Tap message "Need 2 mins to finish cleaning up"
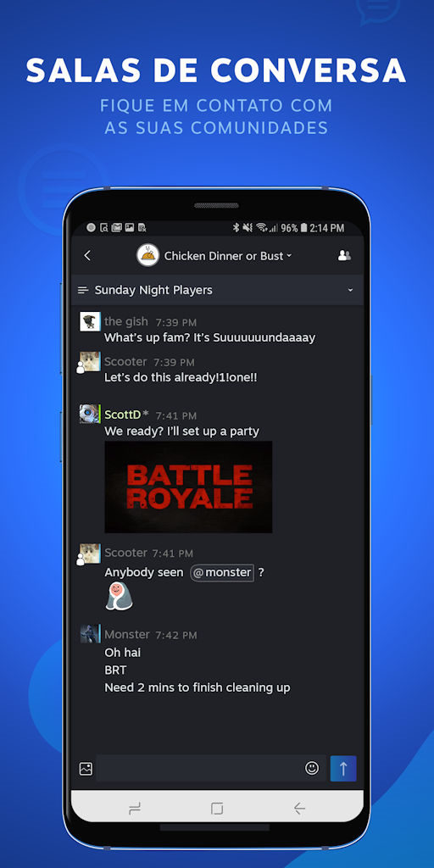The image size is (434, 868). point(198,688)
